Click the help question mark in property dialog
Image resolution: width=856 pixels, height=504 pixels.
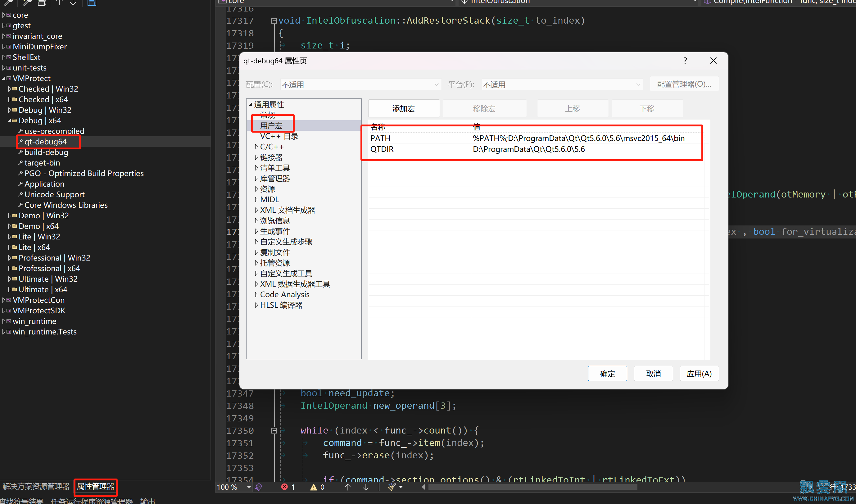click(685, 61)
